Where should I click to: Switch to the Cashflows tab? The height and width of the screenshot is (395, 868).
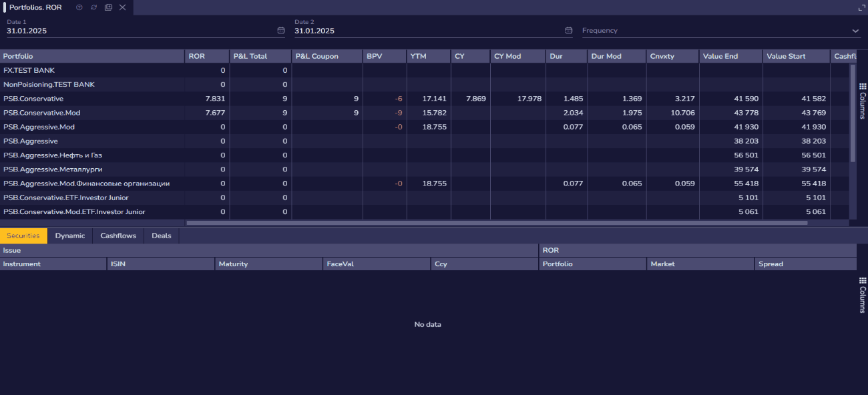[118, 236]
